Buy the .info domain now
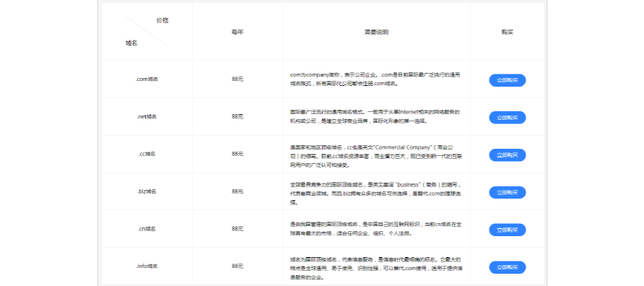The image size is (644, 286). pos(507,267)
